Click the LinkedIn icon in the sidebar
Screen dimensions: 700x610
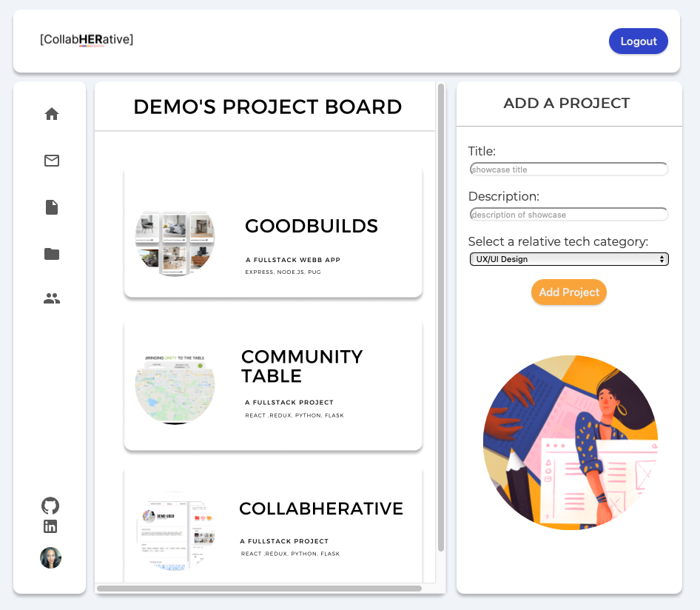coord(50,526)
